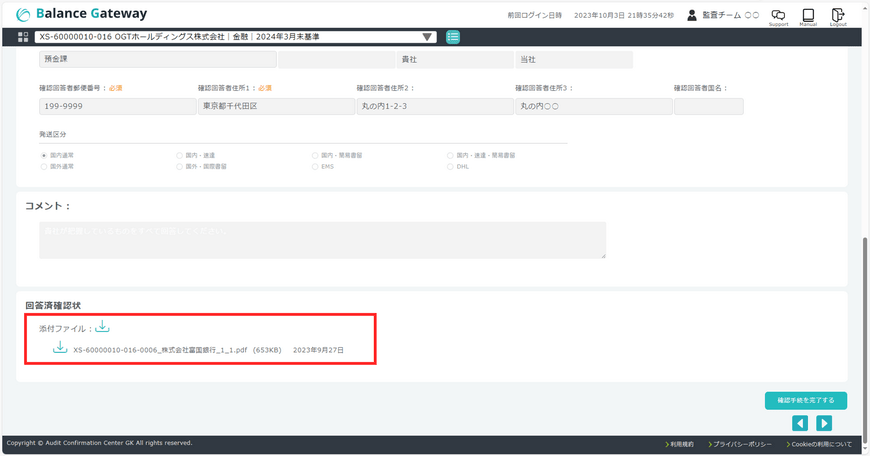Go to next page with right arrow
This screenshot has width=870, height=456.
824,423
